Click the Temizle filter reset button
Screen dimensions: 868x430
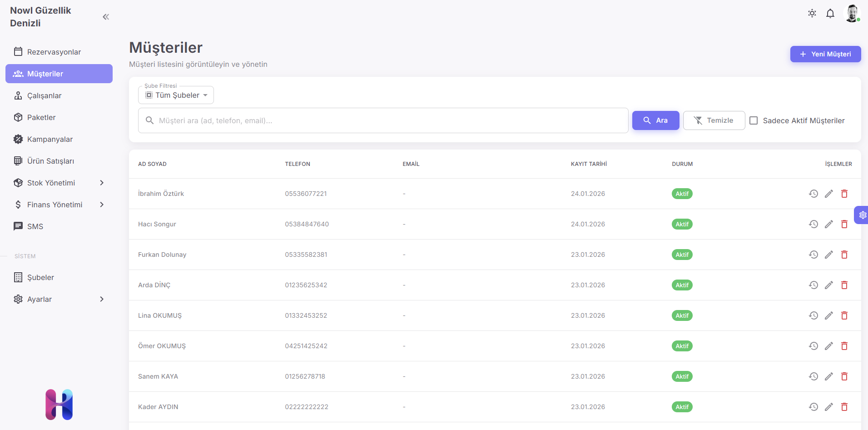[714, 120]
